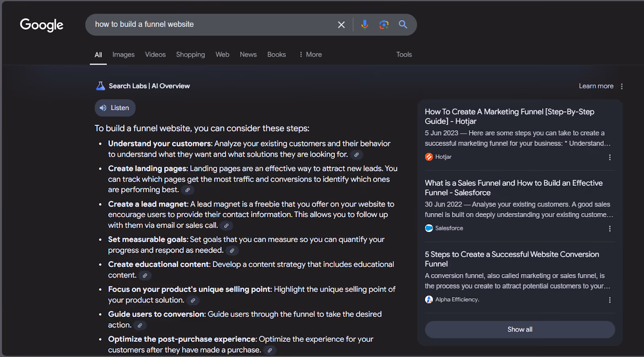Viewport: 644px width, 357px height.
Task: Open '5 Steps to Create' conversion funnel title
Action: 512,259
